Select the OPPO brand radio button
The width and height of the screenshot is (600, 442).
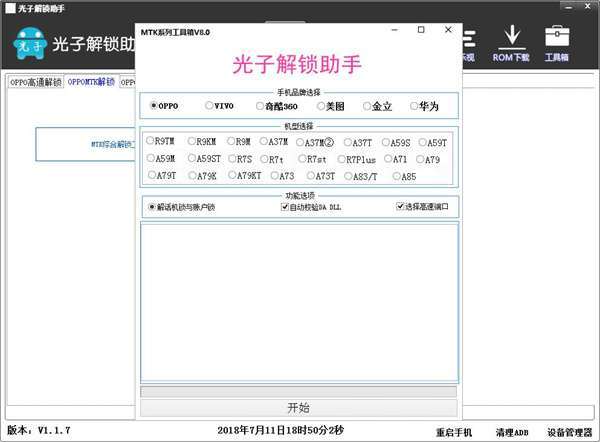[154, 105]
